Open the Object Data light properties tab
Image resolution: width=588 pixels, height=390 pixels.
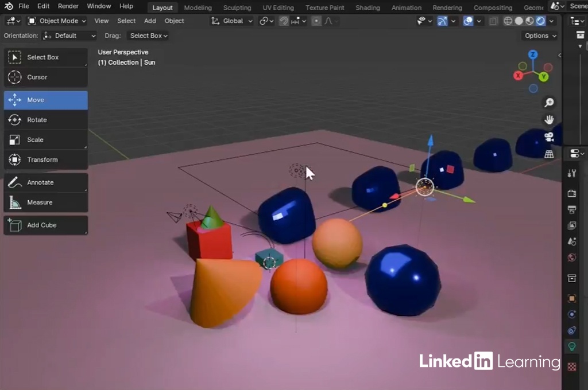tap(571, 346)
